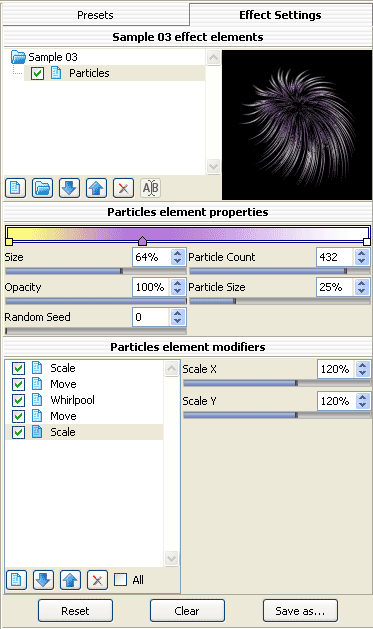Uncheck the first Scale modifier checkbox

coord(18,368)
